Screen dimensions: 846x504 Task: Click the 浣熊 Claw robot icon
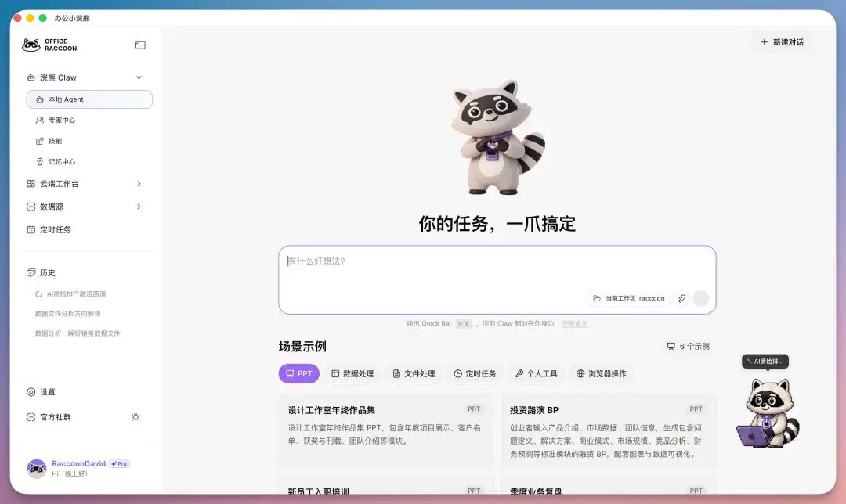coord(31,77)
